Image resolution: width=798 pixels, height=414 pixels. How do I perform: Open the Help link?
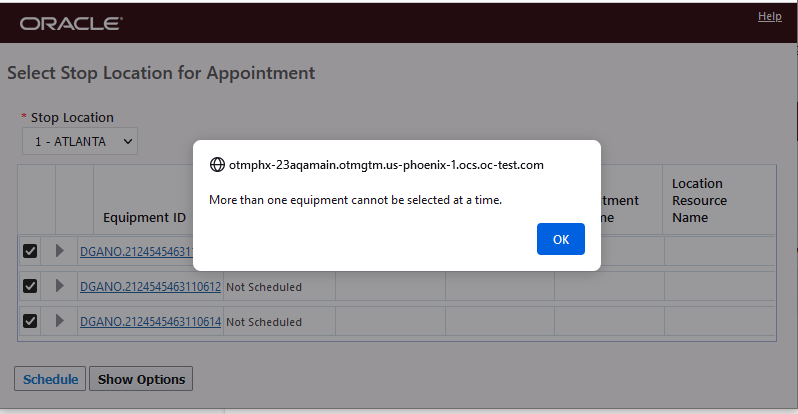(769, 16)
